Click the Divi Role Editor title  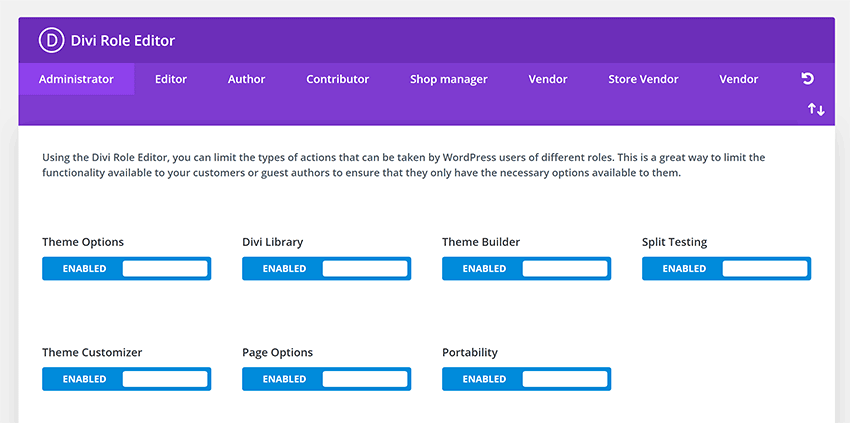click(123, 41)
